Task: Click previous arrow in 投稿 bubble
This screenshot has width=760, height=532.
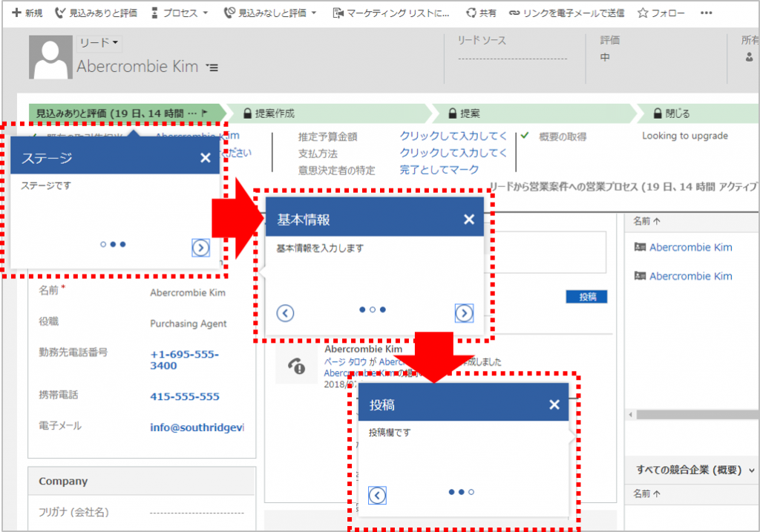Action: 378,495
